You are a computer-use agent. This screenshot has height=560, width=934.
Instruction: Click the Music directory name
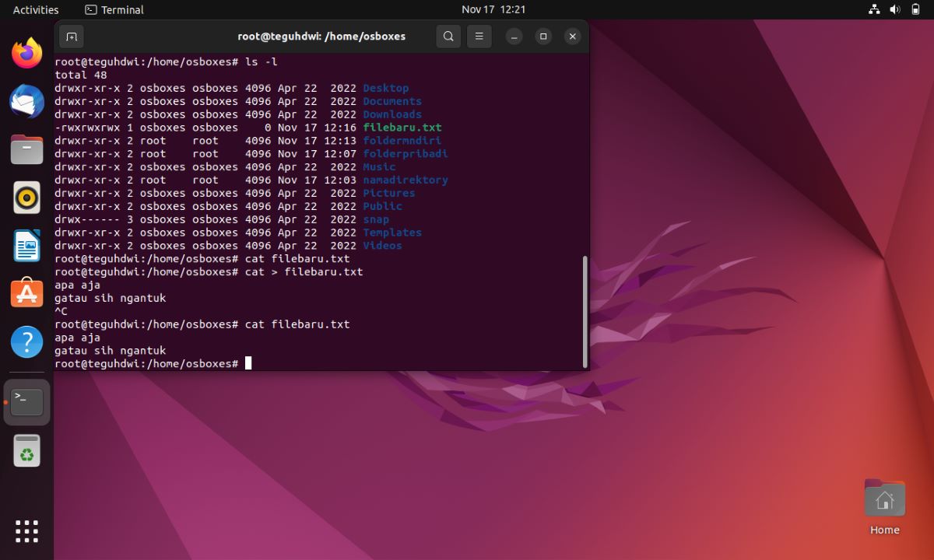(x=379, y=167)
